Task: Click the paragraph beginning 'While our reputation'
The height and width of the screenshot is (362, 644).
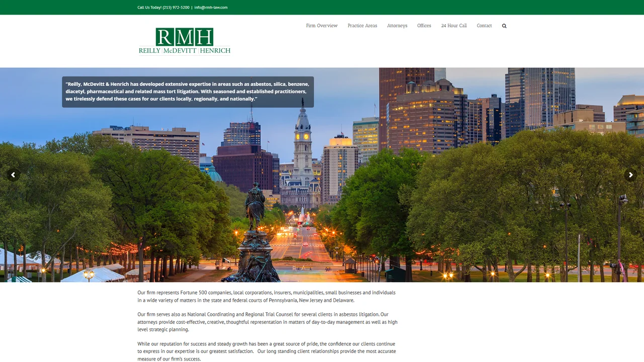Action: tap(267, 351)
